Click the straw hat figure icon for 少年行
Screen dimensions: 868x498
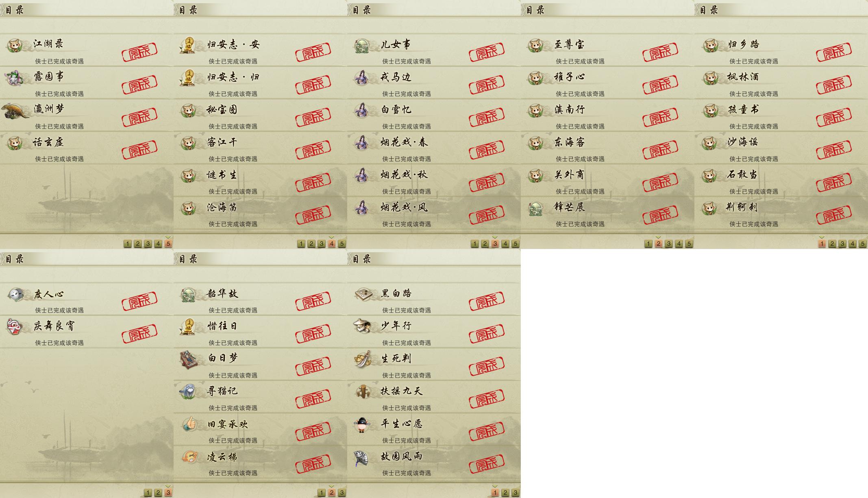362,326
